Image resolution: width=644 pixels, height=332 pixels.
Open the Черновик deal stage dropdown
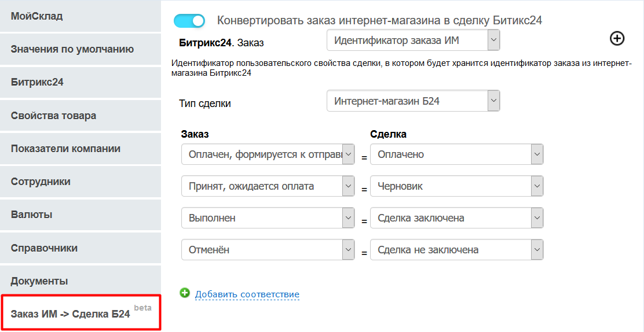click(x=456, y=186)
